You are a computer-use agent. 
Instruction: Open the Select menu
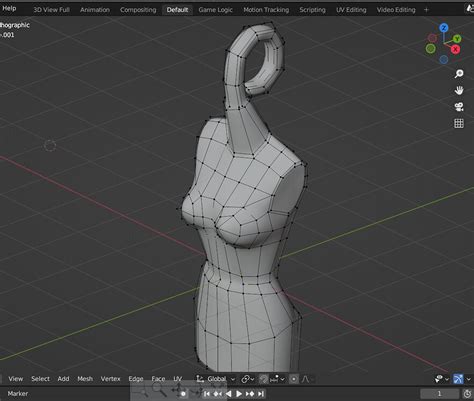(x=40, y=379)
